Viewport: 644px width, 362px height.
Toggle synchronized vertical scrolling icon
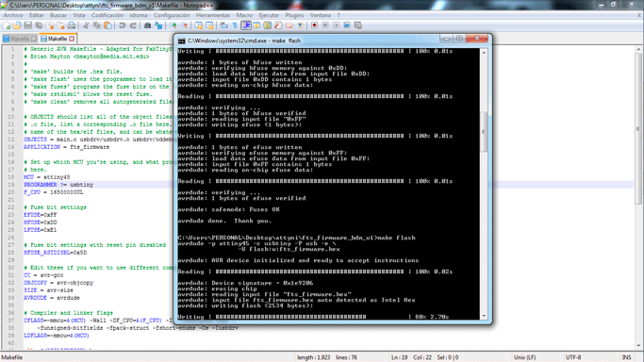[x=199, y=25]
